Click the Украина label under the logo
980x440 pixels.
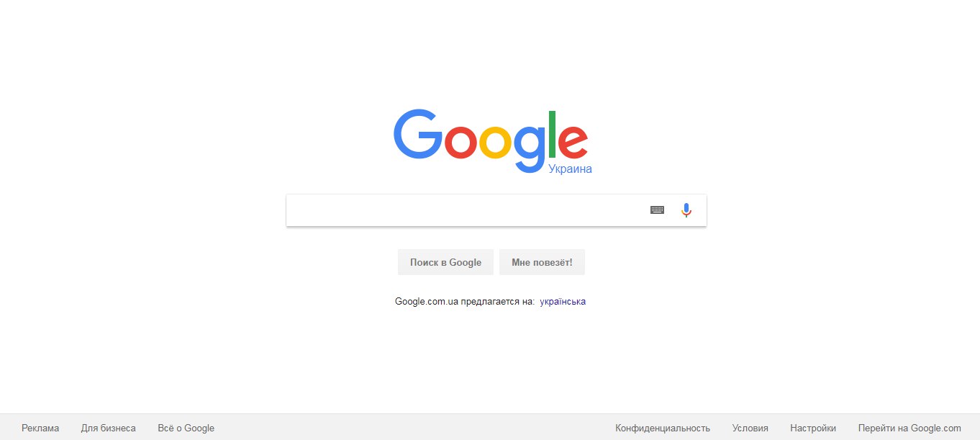[570, 169]
